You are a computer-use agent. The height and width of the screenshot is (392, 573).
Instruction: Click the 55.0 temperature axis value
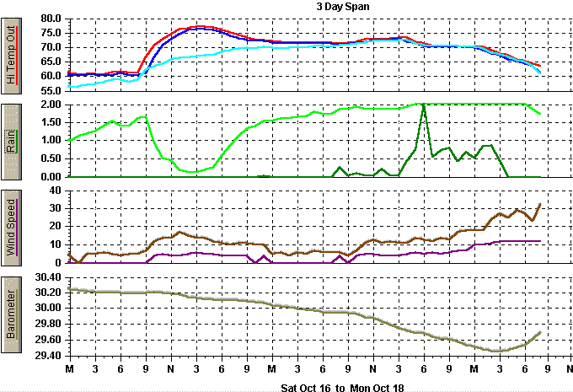[51, 90]
